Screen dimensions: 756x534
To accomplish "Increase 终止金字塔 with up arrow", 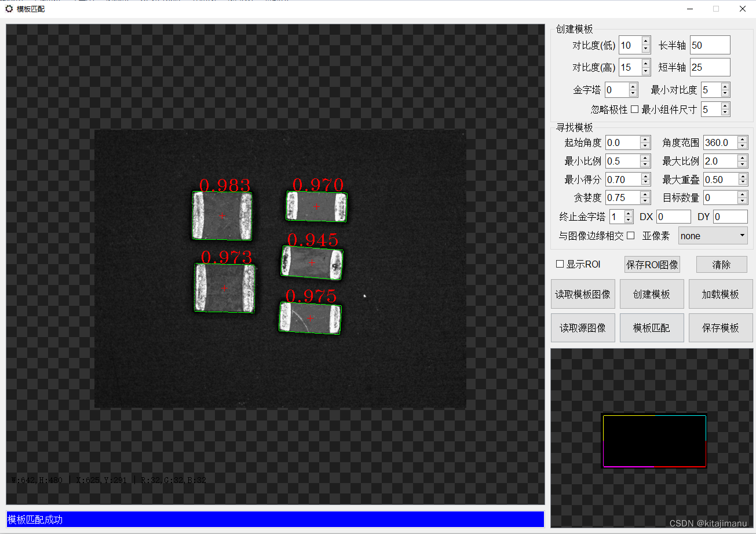I will (x=629, y=213).
